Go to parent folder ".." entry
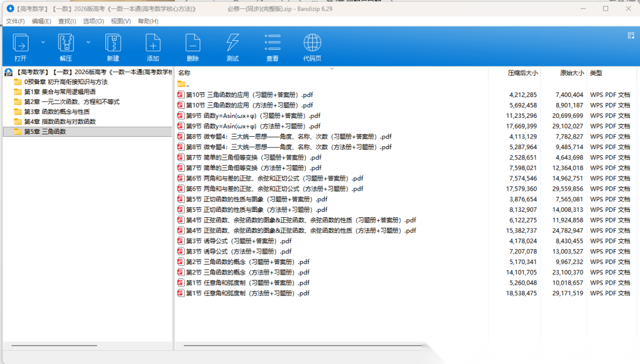The height and width of the screenshot is (364, 640). point(187,84)
